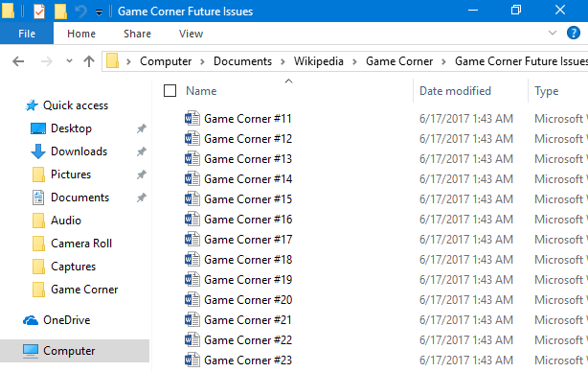
Task: Expand the chevron after Documents in address bar
Action: point(283,61)
